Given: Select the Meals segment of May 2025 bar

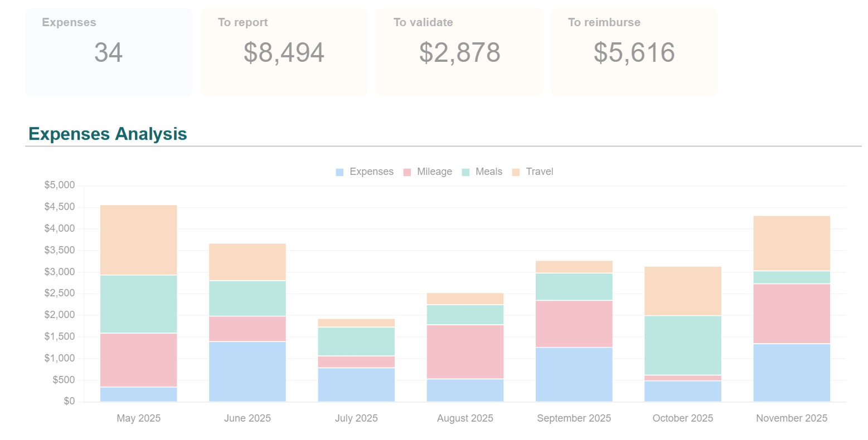Looking at the screenshot, I should 138,304.
